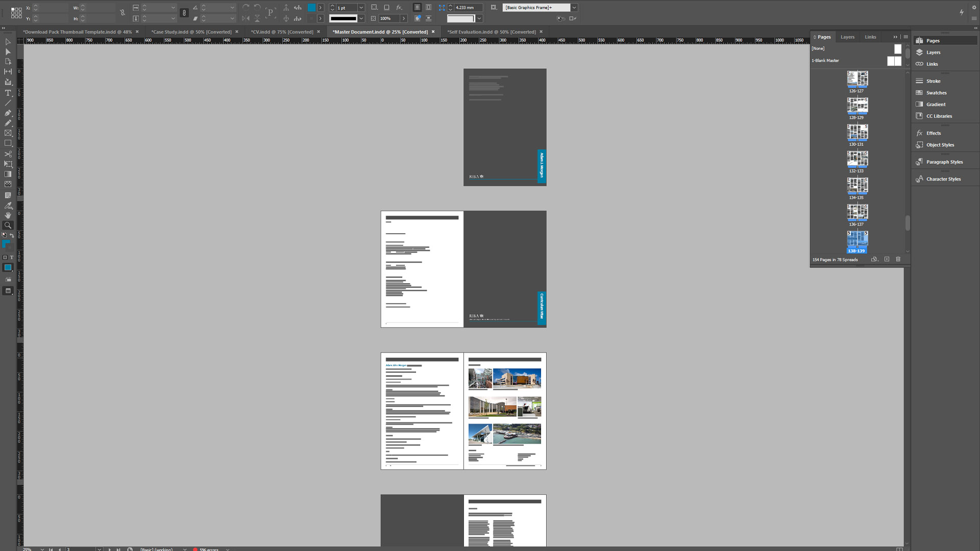Select the Rectangle Frame tool

coord(8,133)
